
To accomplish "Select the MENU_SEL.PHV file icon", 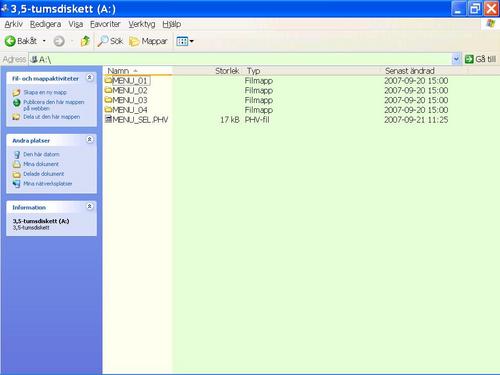I will pos(108,119).
